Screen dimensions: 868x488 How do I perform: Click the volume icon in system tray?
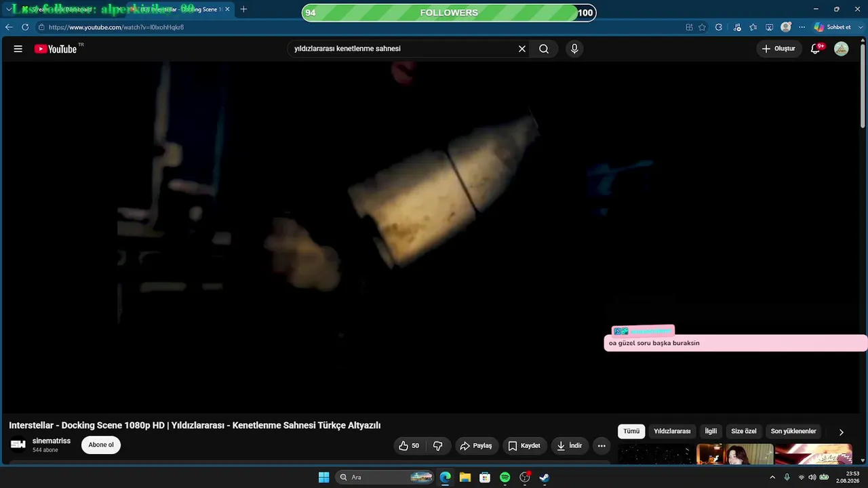click(x=812, y=477)
